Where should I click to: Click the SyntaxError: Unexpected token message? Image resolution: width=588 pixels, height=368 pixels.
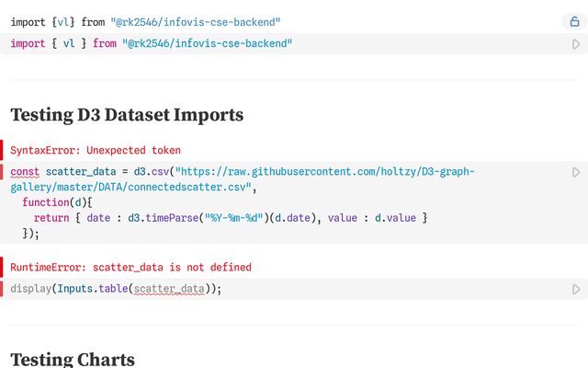96,150
